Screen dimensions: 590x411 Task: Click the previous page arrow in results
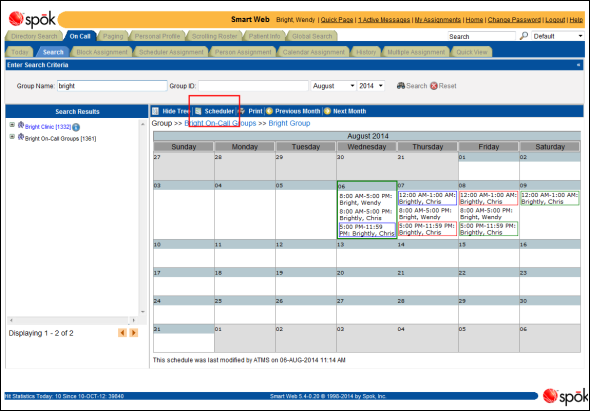click(x=122, y=333)
